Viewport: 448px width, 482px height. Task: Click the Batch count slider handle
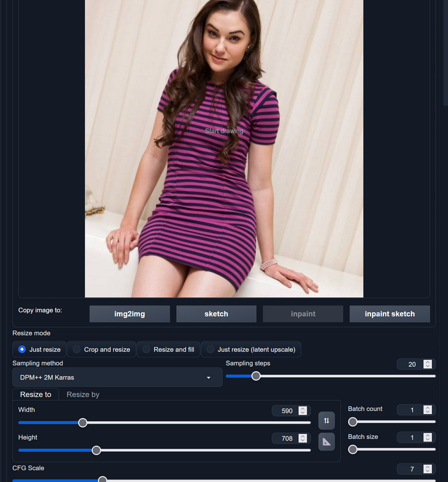[x=353, y=422]
